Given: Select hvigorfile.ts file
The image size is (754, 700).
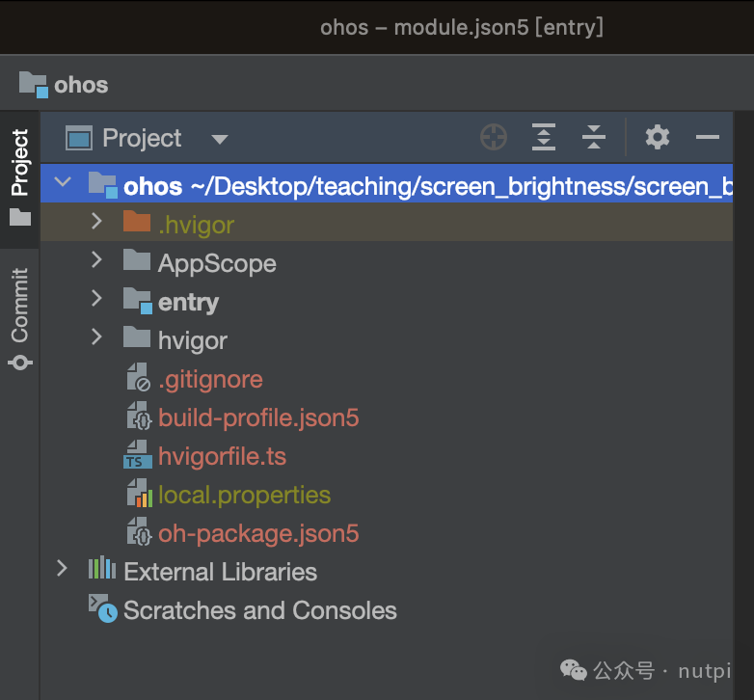Looking at the screenshot, I should pos(222,456).
